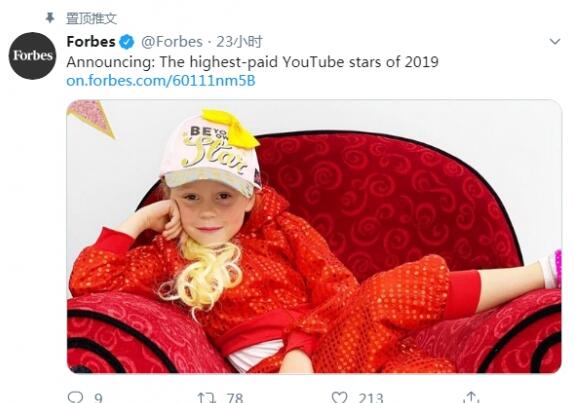Expand the tweet options chevron menu
This screenshot has width=574, height=403.
pos(555,42)
